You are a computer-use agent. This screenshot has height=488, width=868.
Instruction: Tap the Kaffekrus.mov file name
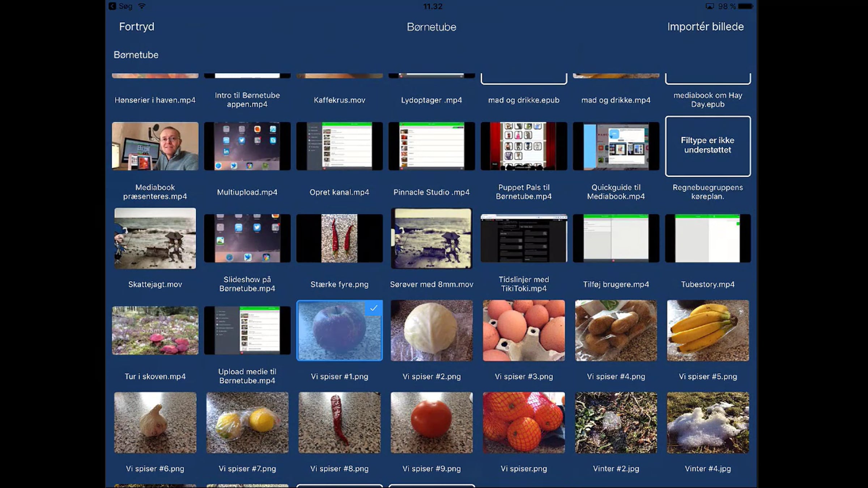[x=339, y=100]
